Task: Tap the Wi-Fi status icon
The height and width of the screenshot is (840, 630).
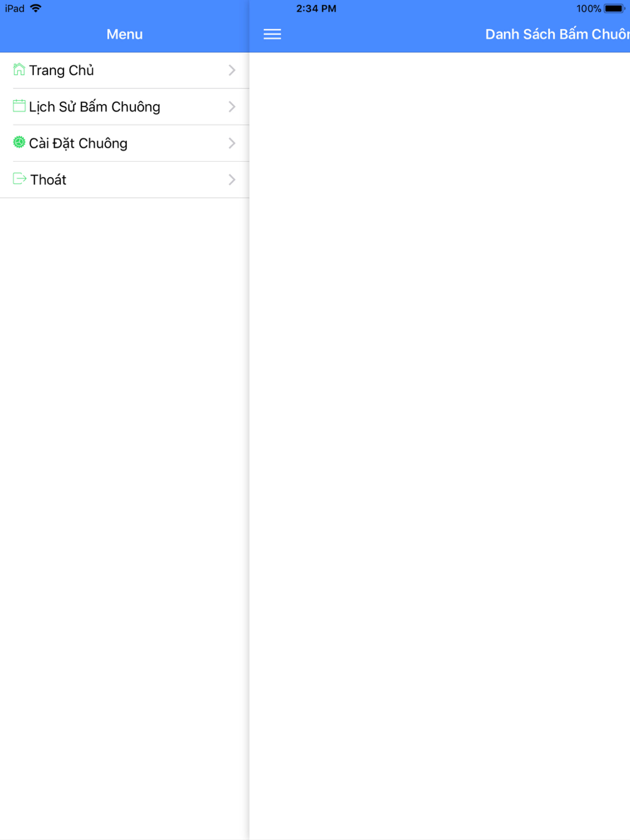Action: tap(36, 8)
